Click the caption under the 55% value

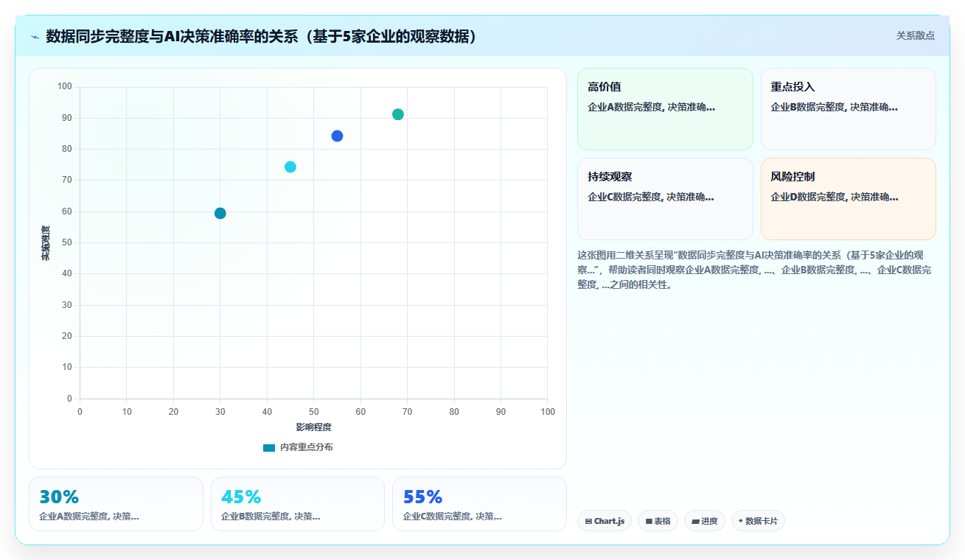tap(452, 517)
